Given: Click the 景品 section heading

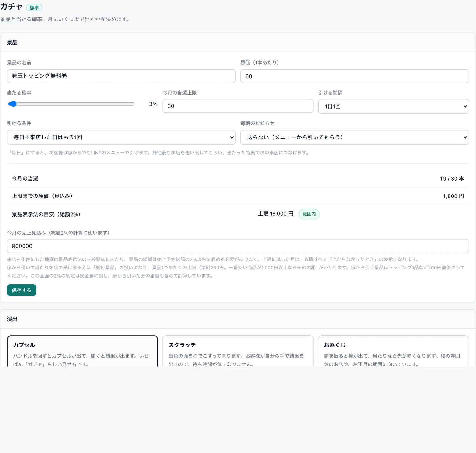Looking at the screenshot, I should coord(12,43).
